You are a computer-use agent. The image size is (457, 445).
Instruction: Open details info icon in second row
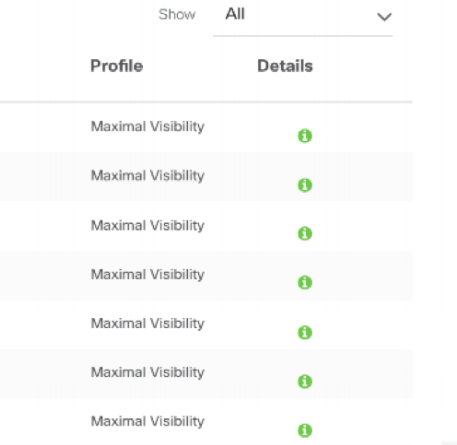click(x=305, y=185)
